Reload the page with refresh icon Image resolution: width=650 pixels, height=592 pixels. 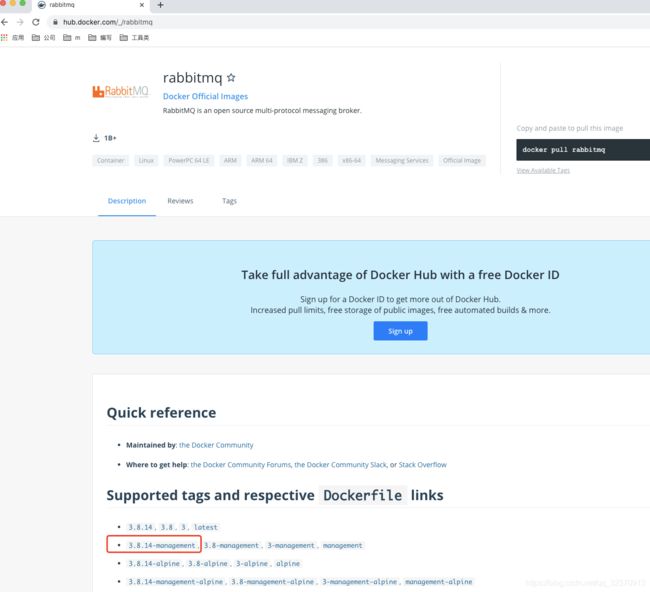(36, 22)
